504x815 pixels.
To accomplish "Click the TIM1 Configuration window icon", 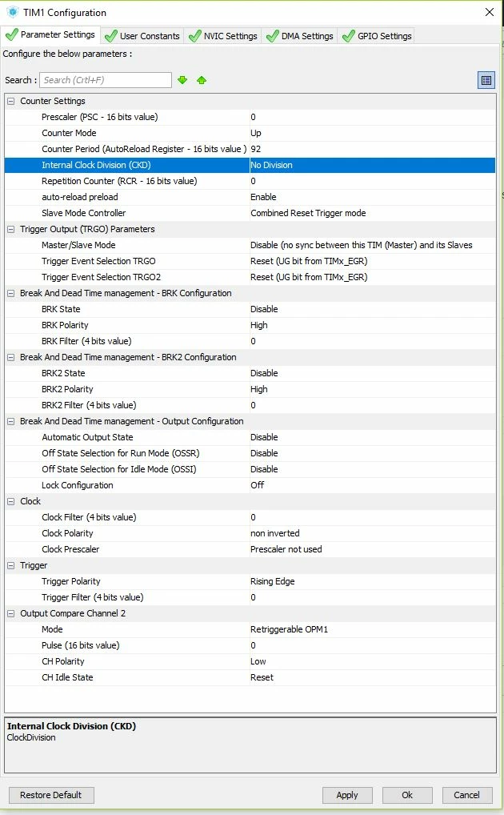I will (13, 12).
